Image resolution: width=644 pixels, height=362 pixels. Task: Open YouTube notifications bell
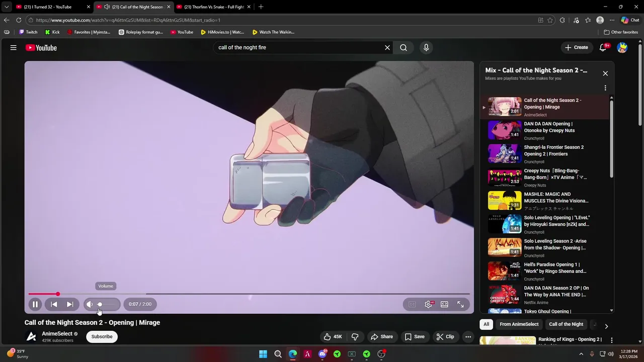coord(603,47)
